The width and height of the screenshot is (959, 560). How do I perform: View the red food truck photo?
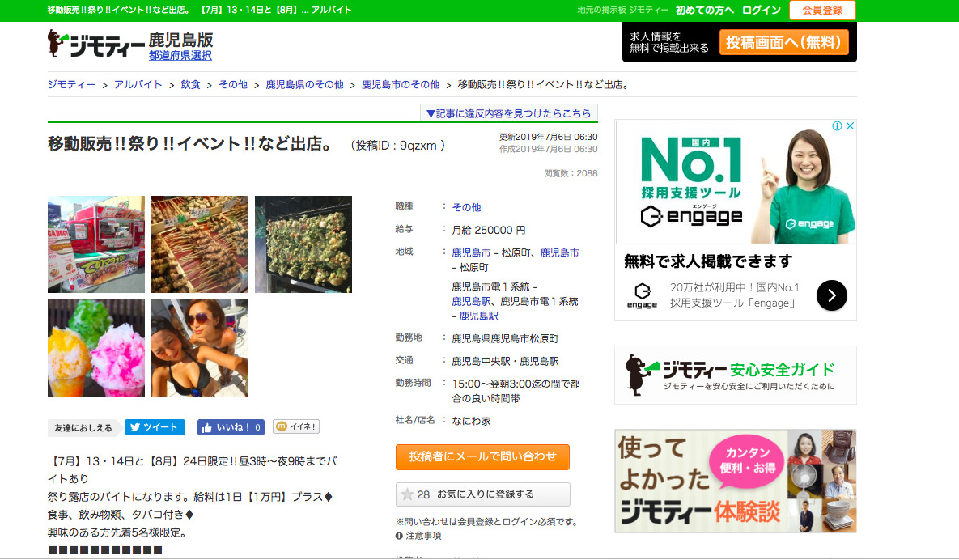96,244
